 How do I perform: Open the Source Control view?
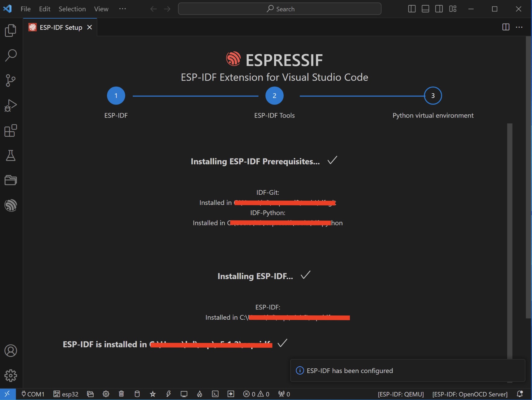(x=11, y=81)
